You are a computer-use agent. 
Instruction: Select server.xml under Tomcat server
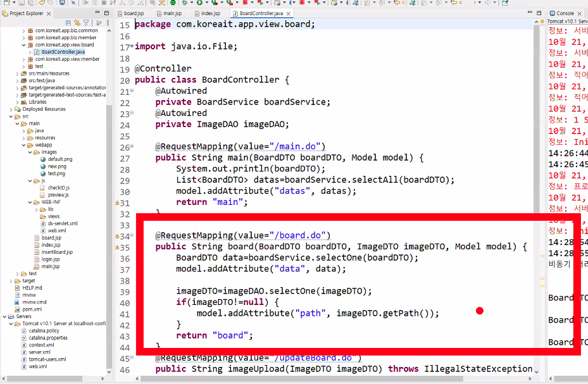click(35, 352)
